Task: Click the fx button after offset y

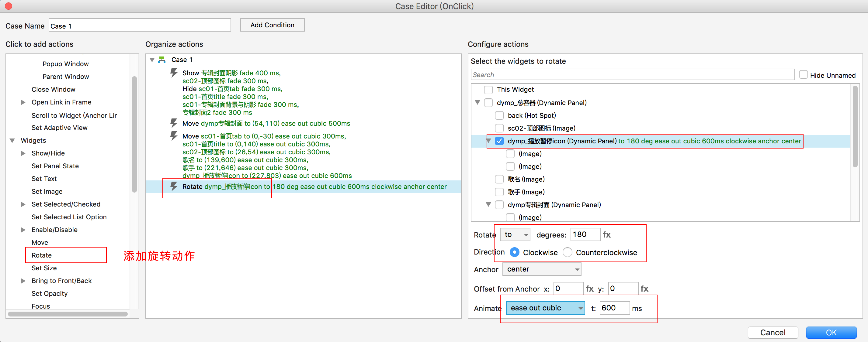Action: tap(644, 289)
